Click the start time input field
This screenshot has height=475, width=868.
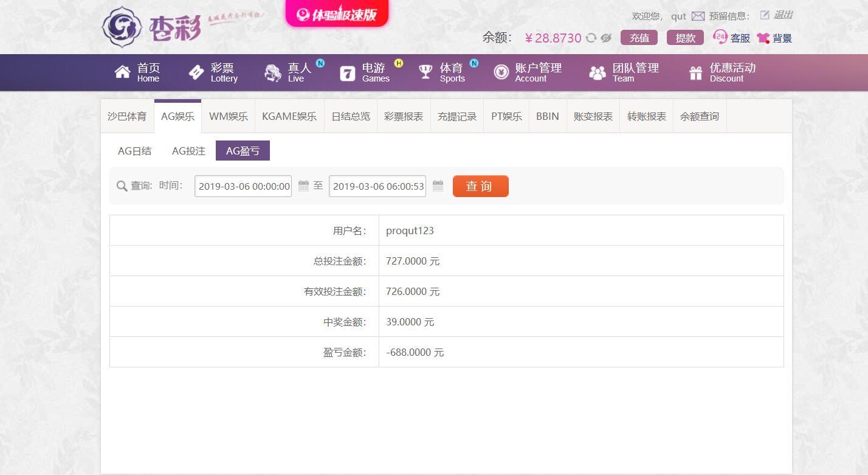243,186
